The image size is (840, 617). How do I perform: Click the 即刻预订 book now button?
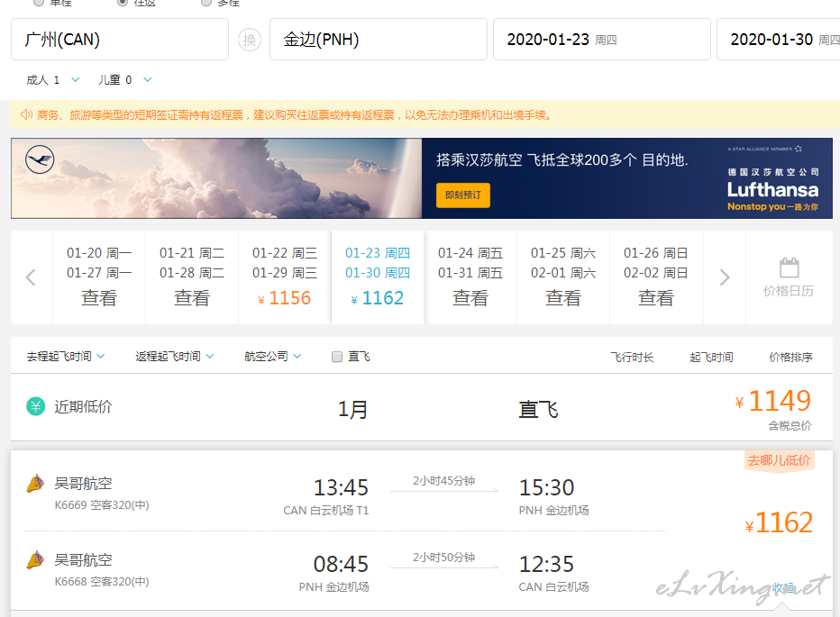click(463, 195)
